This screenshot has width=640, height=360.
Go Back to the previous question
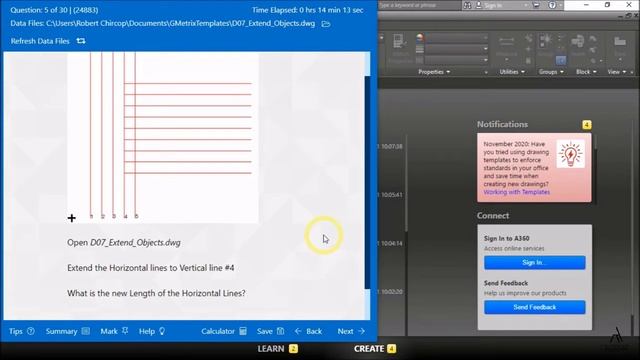[x=308, y=331]
